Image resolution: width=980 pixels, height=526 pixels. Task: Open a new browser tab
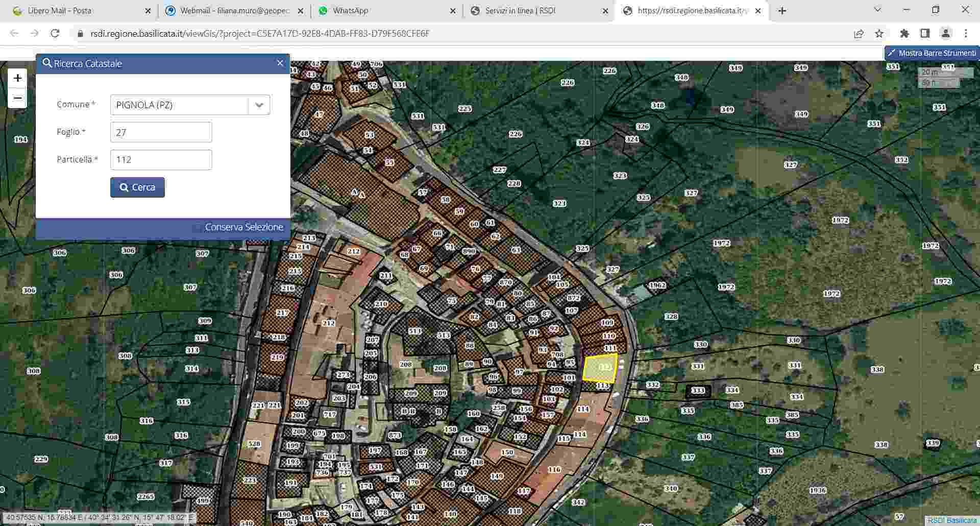[x=782, y=11]
